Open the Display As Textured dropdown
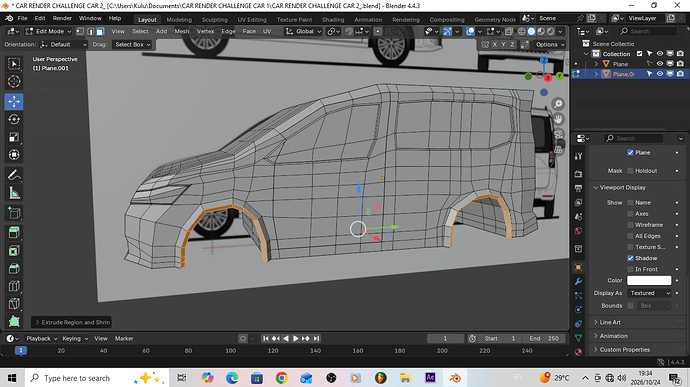Screen dimensions: 690x387 (650, 293)
